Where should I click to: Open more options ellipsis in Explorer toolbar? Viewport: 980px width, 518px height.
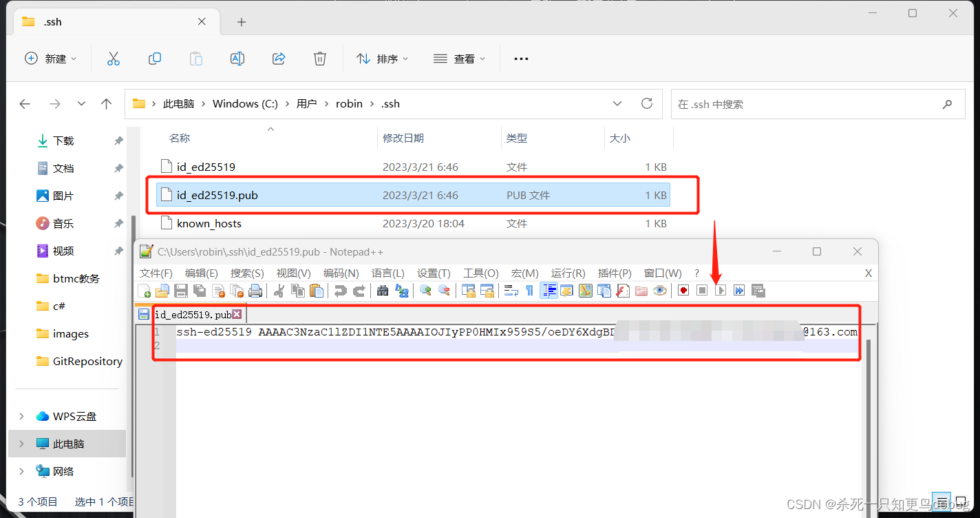(x=521, y=59)
